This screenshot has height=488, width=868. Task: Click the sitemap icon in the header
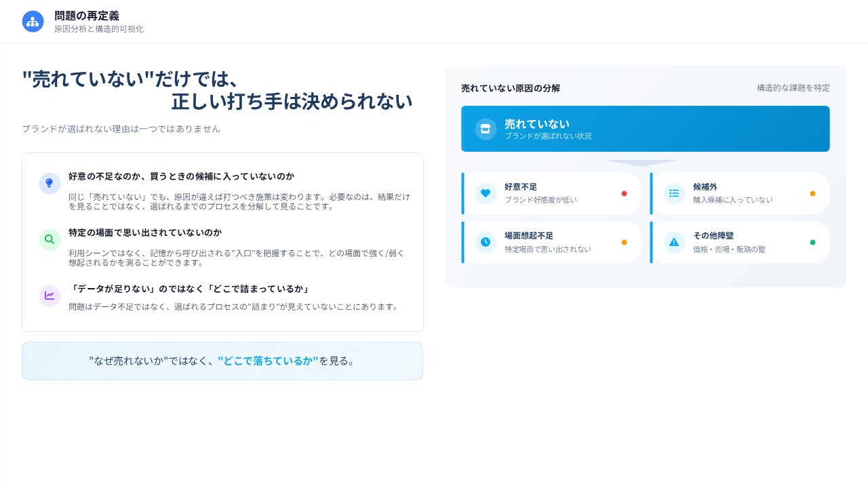tap(33, 22)
